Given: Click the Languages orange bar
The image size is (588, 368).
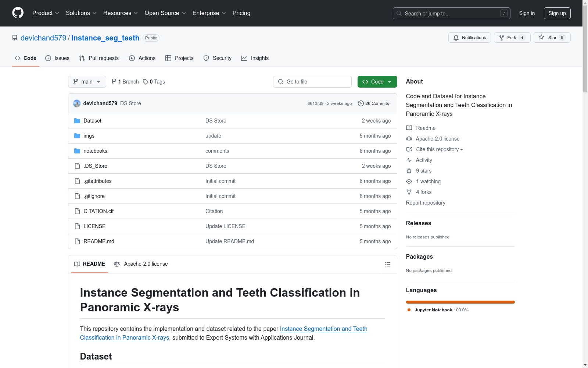Looking at the screenshot, I should [460, 302].
